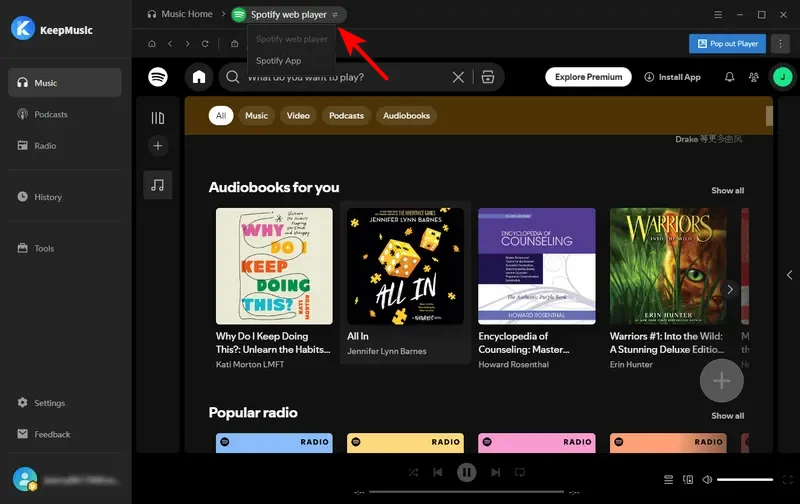Image resolution: width=800 pixels, height=504 pixels.
Task: Expand Your Library icon
Action: pyautogui.click(x=158, y=118)
